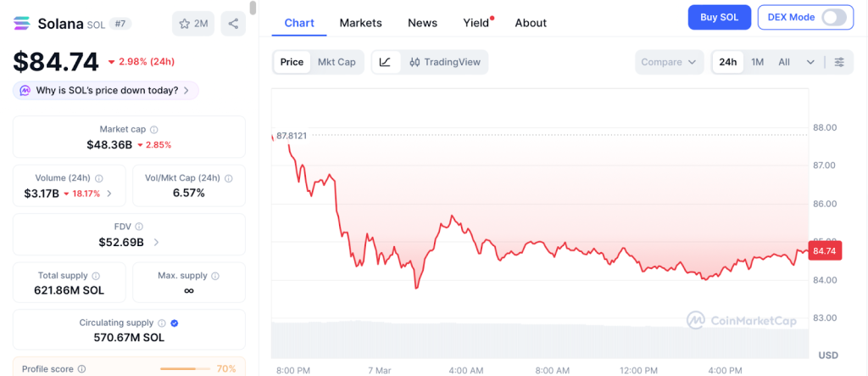The width and height of the screenshot is (868, 376).
Task: Click the Market cap info icon
Action: tap(153, 130)
